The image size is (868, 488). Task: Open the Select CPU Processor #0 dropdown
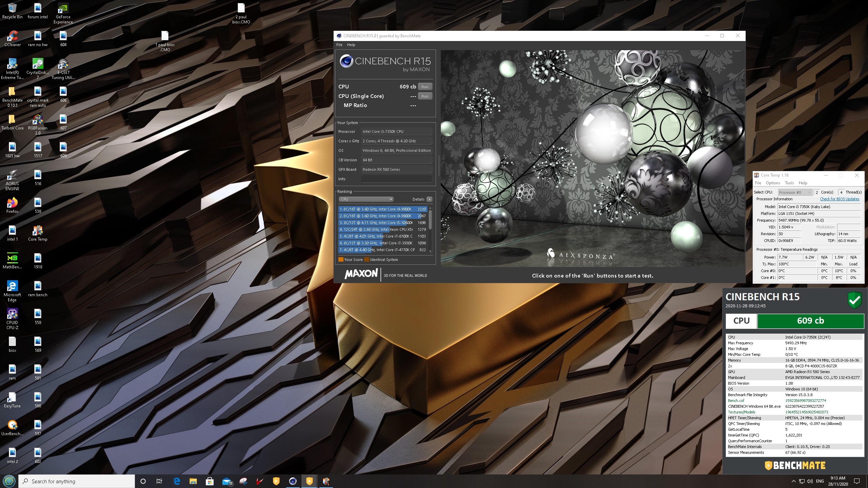pyautogui.click(x=795, y=192)
